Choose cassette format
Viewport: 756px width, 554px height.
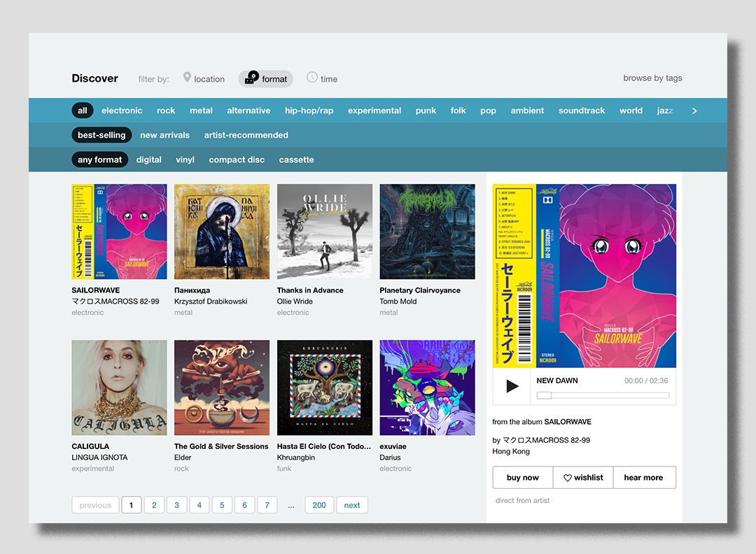[297, 159]
